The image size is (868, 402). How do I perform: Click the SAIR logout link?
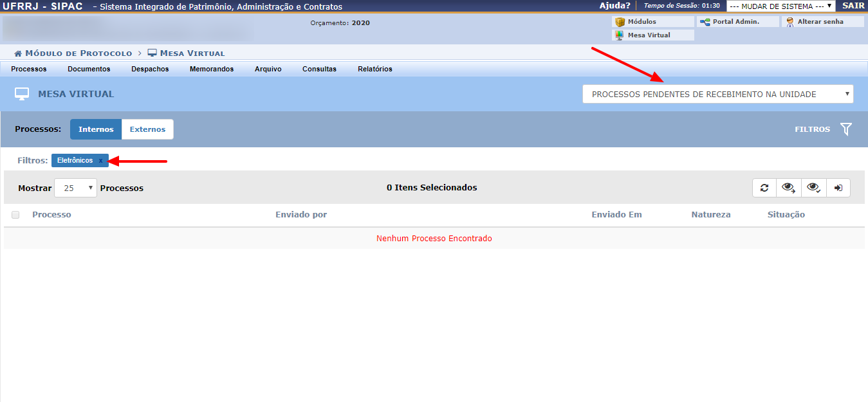tap(853, 6)
